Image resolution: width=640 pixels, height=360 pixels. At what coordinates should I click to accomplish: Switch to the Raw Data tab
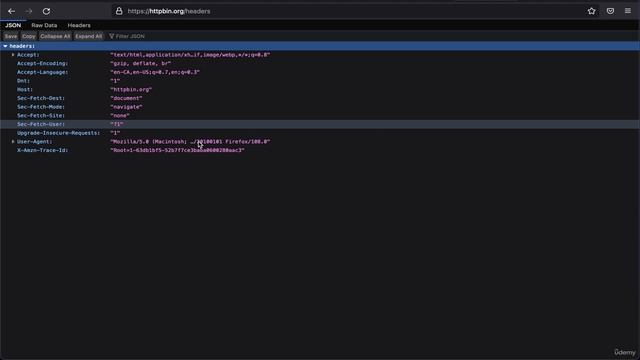[x=44, y=25]
